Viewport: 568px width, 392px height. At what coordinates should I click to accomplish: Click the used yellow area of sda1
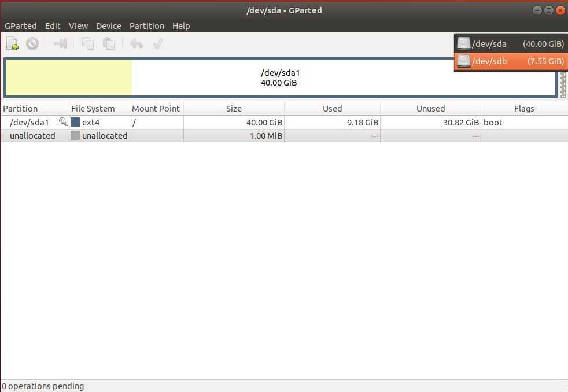[x=68, y=78]
